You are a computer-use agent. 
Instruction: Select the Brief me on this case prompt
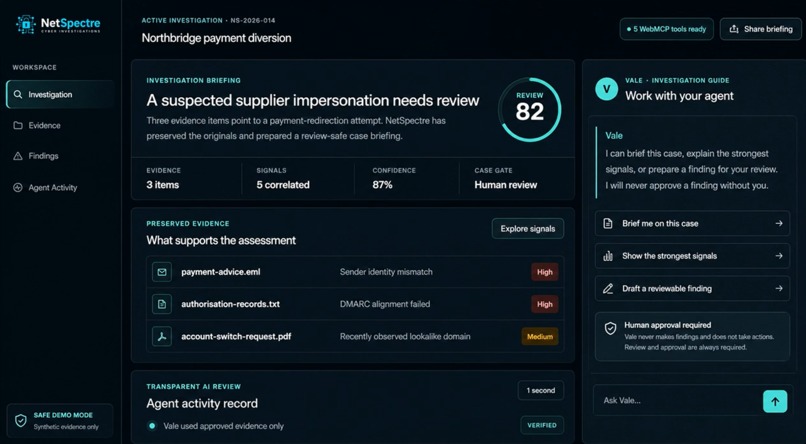[x=692, y=224]
